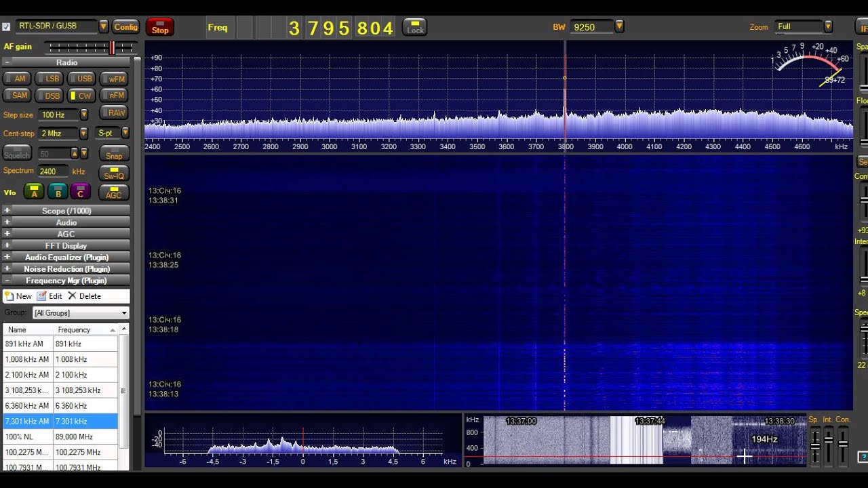Viewport: 868px width, 488px height.
Task: Select wFM demodulation mode
Action: click(x=113, y=79)
